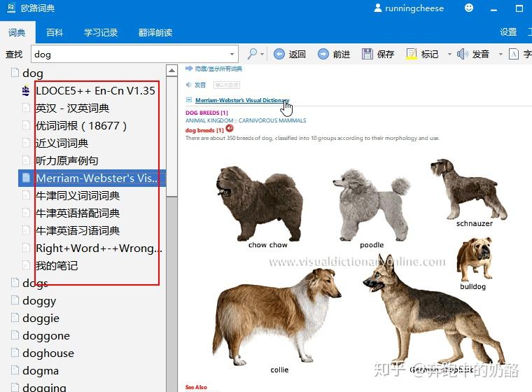The height and width of the screenshot is (392, 532).
Task: Play dog breeds audio speaker icon
Action: 230,128
